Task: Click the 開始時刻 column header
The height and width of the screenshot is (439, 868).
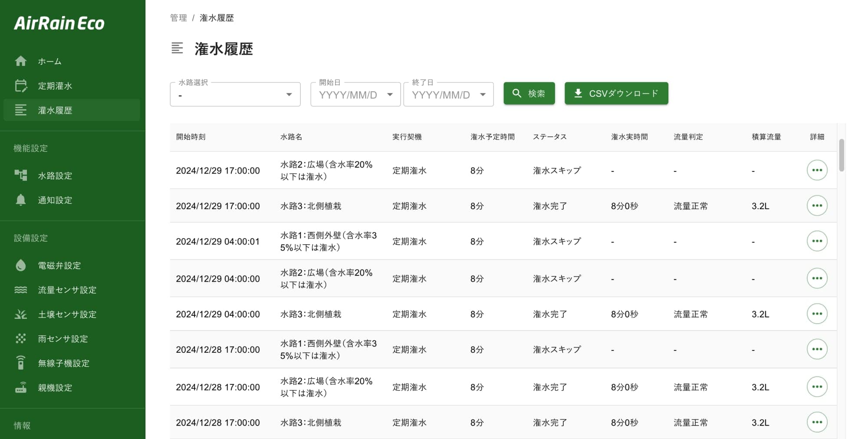Action: (x=191, y=137)
